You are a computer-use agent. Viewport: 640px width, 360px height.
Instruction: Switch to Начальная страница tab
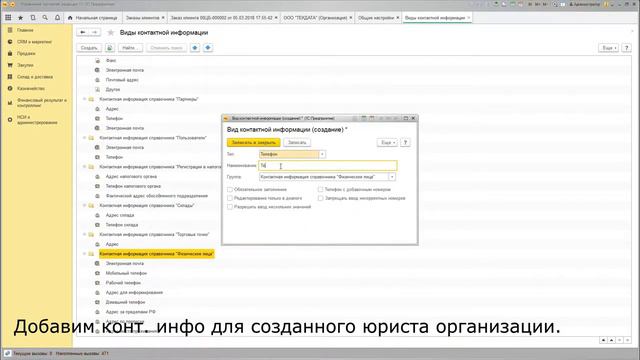pos(93,18)
